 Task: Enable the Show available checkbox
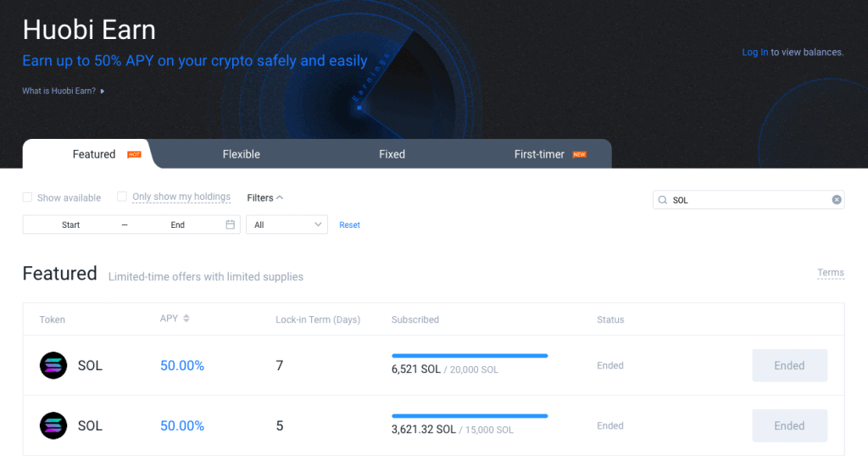(x=27, y=197)
